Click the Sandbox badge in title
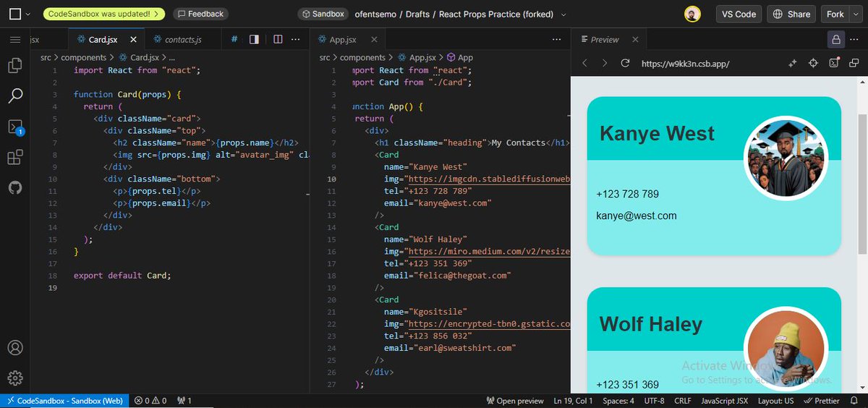868x408 pixels. click(323, 14)
